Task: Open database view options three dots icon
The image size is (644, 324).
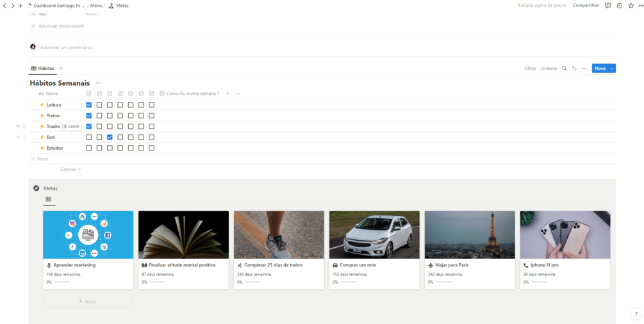Action: tap(584, 68)
